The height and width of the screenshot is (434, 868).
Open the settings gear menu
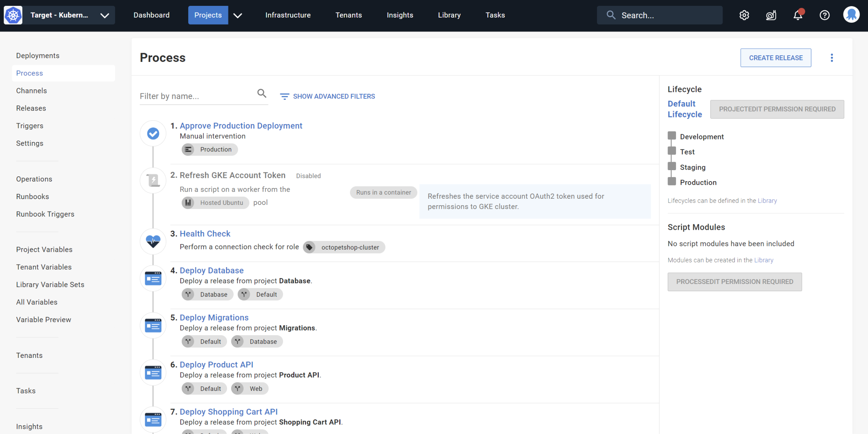point(744,15)
